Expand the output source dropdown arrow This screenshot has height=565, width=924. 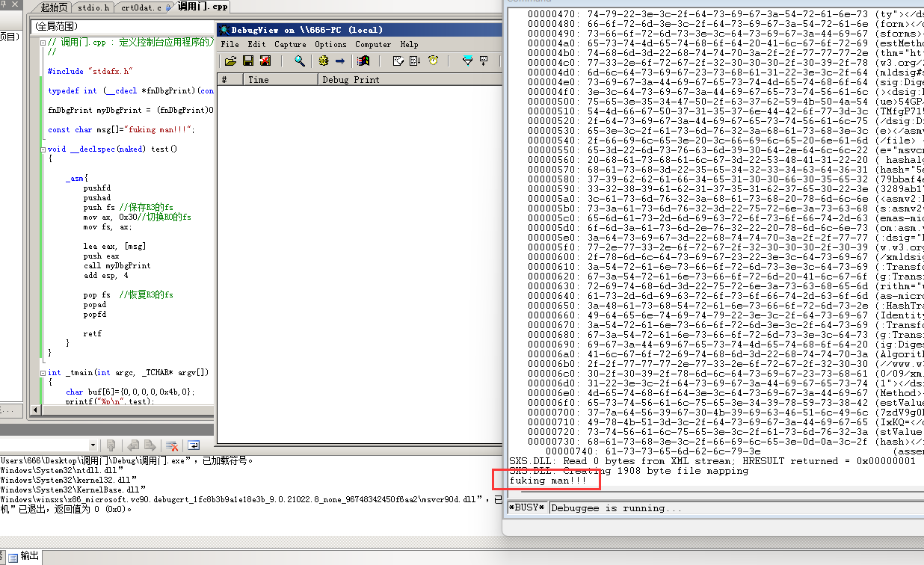click(93, 445)
